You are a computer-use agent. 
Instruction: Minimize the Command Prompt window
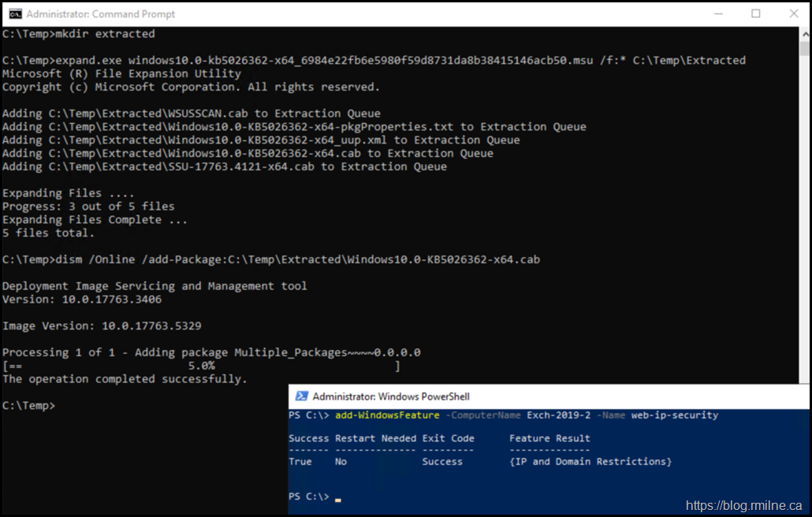click(719, 13)
